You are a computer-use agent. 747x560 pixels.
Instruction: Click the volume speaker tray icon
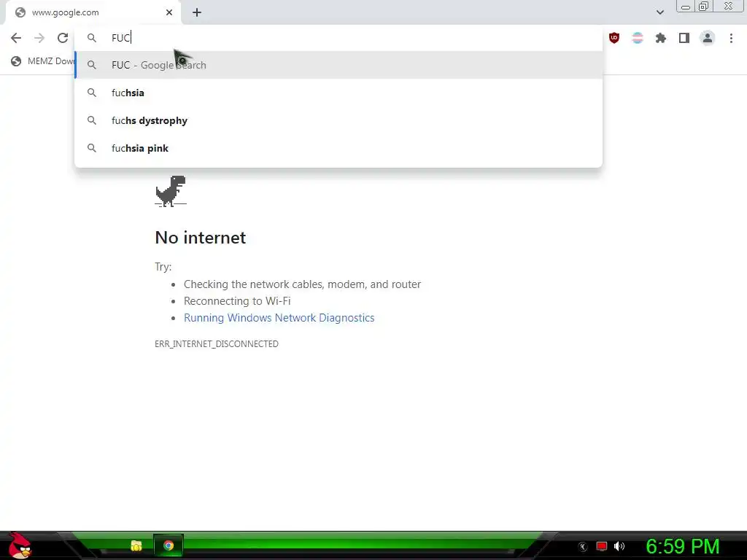619,546
